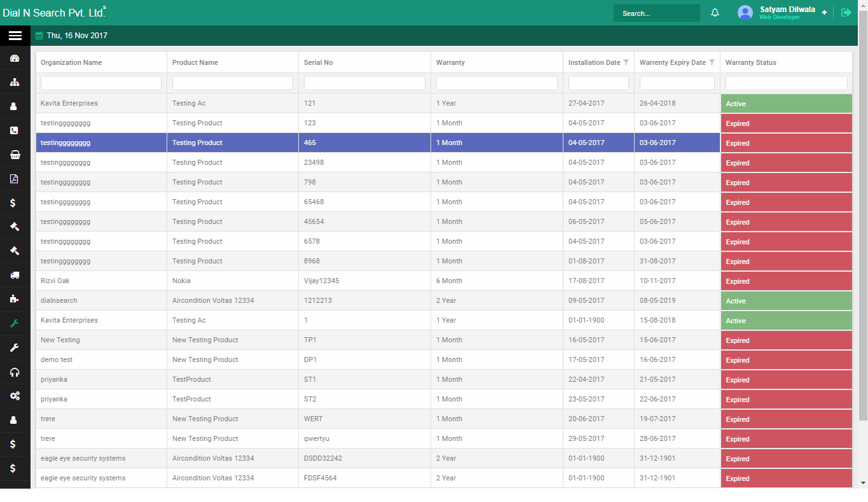
Task: Open the delivery truck sidebar icon
Action: coord(15,275)
